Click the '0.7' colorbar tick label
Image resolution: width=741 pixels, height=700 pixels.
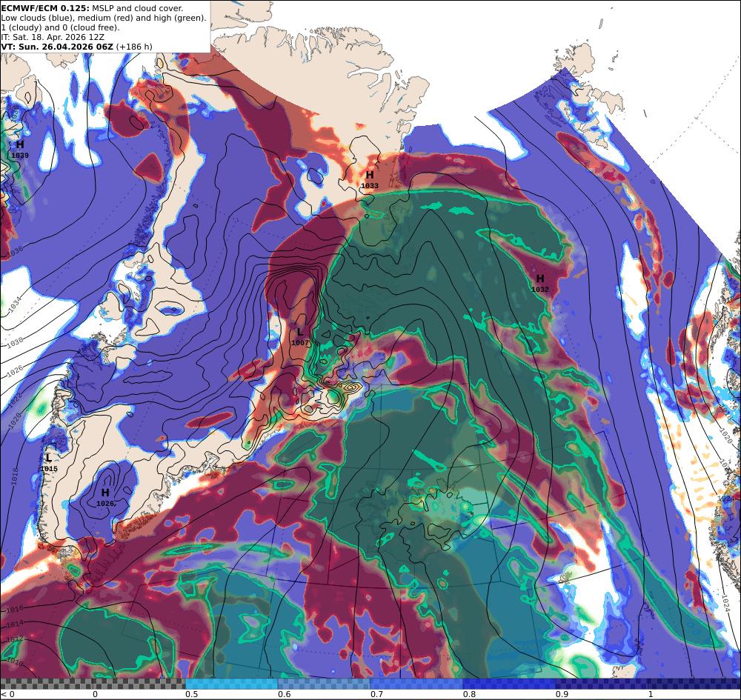(x=376, y=694)
